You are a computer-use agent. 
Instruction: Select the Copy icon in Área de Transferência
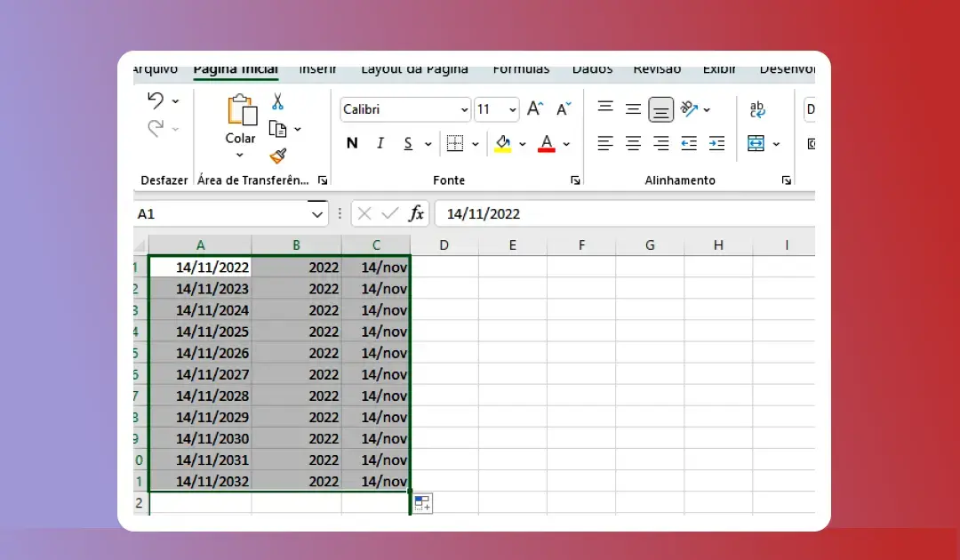[x=278, y=128]
